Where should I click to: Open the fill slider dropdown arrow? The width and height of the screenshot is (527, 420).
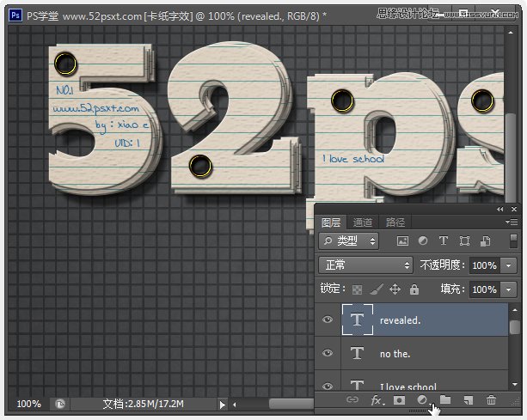tap(508, 289)
